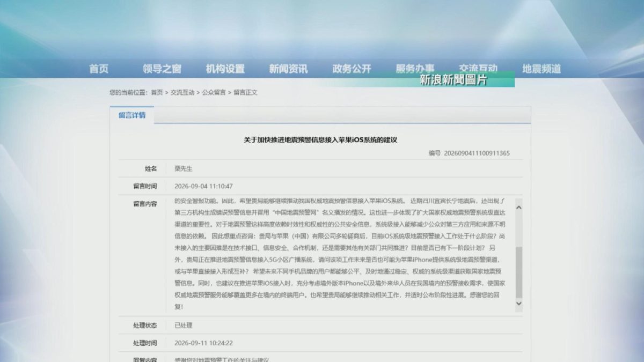The height and width of the screenshot is (362, 644).
Task: Click the 交流互动 breadcrumb link
Action: pos(182,92)
